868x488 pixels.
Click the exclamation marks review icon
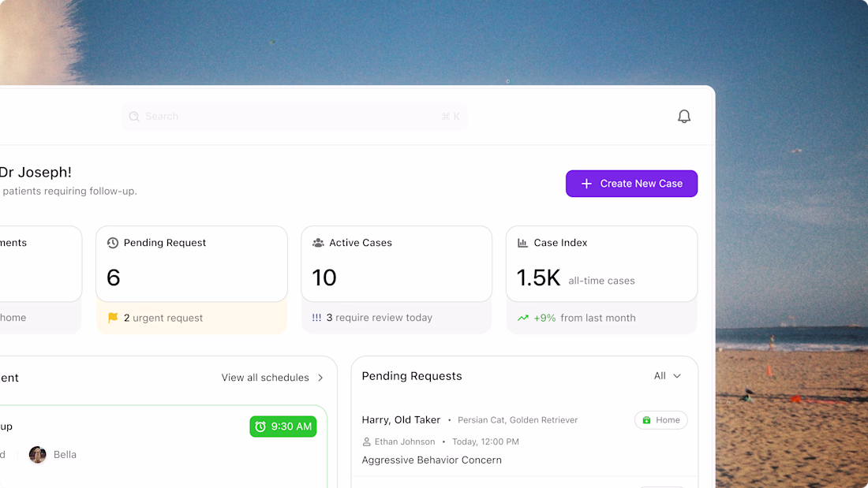pos(316,318)
